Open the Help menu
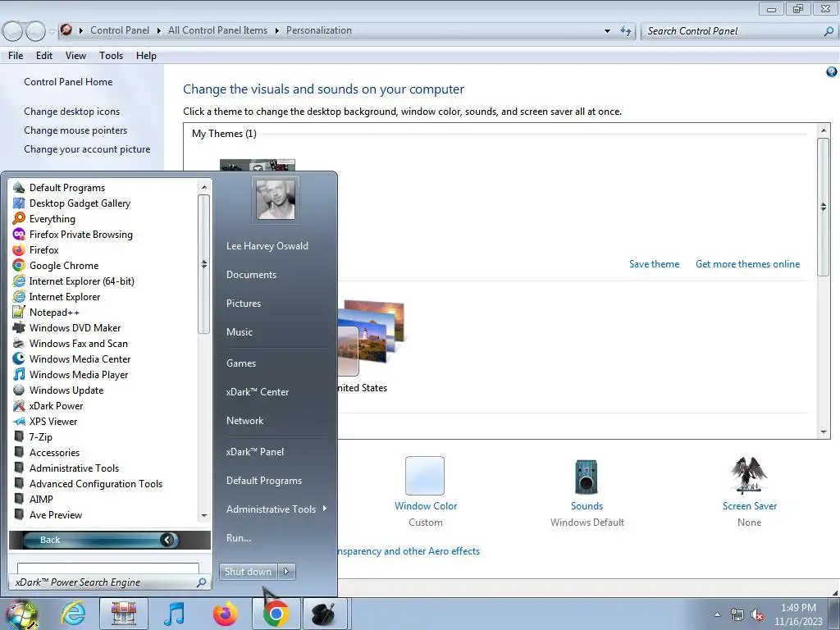 [146, 56]
